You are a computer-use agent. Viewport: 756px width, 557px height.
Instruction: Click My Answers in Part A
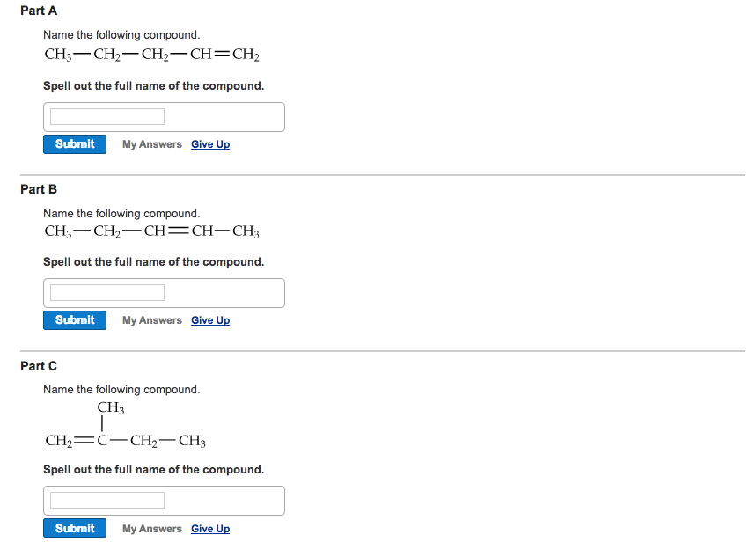tap(151, 143)
